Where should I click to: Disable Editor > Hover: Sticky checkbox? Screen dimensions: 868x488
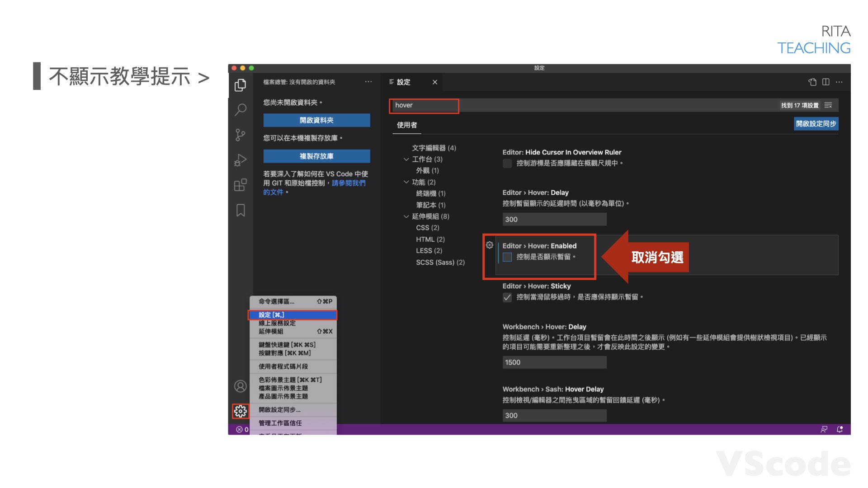(507, 297)
